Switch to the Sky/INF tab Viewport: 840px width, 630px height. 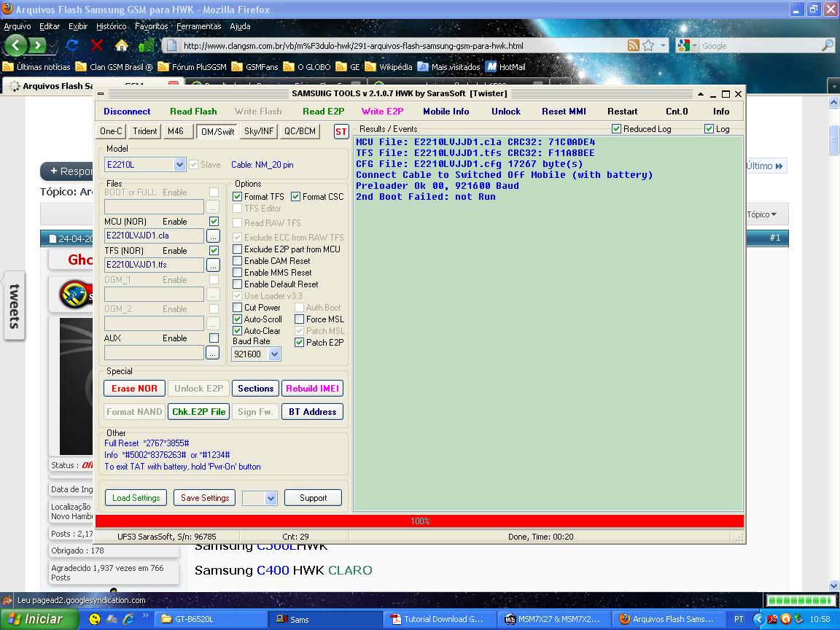[x=259, y=131]
